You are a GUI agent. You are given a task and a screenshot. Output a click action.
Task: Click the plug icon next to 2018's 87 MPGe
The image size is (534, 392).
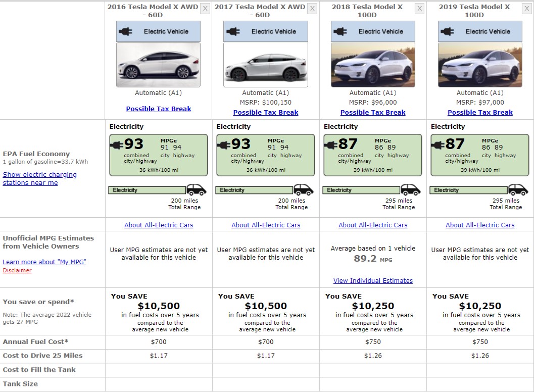pyautogui.click(x=331, y=145)
